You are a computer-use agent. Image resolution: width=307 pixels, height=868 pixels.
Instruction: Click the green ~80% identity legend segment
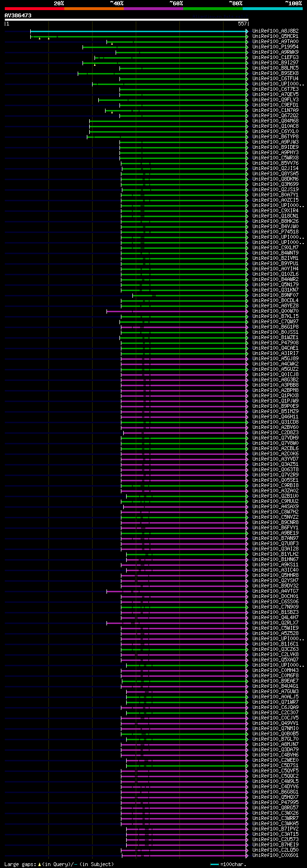[x=213, y=8]
